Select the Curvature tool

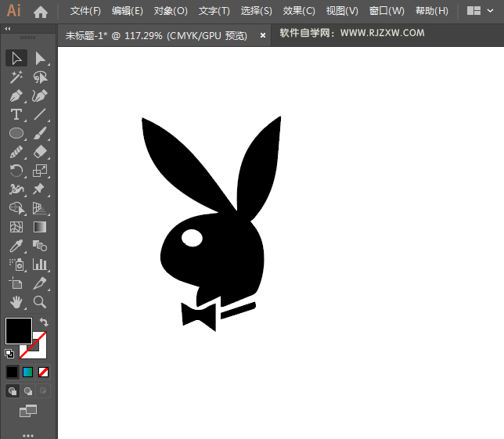40,95
